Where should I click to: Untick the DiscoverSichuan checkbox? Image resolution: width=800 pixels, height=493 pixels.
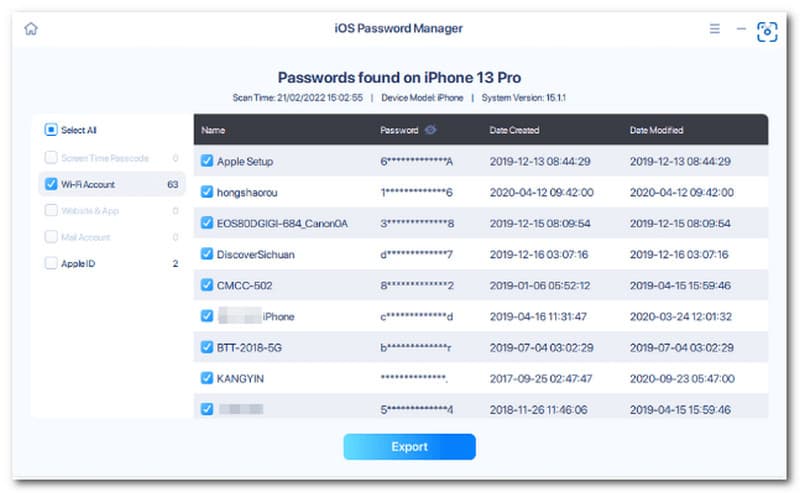(207, 254)
